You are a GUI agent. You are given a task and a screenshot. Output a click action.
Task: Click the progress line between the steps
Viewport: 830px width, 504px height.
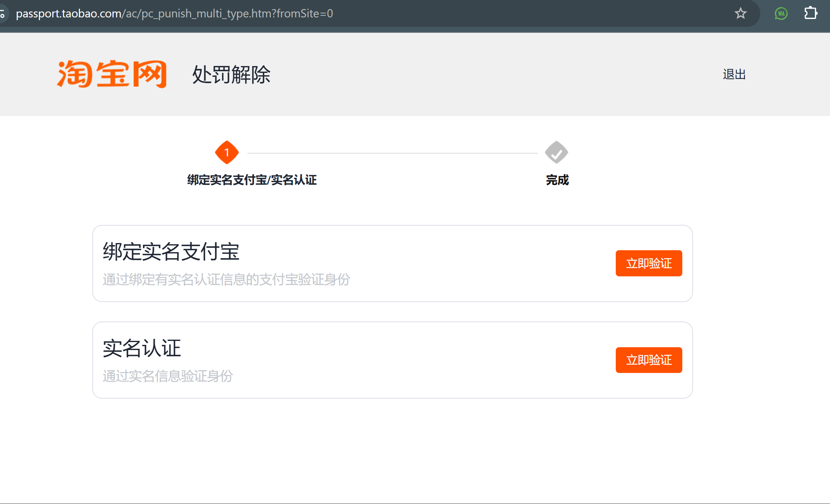point(392,153)
